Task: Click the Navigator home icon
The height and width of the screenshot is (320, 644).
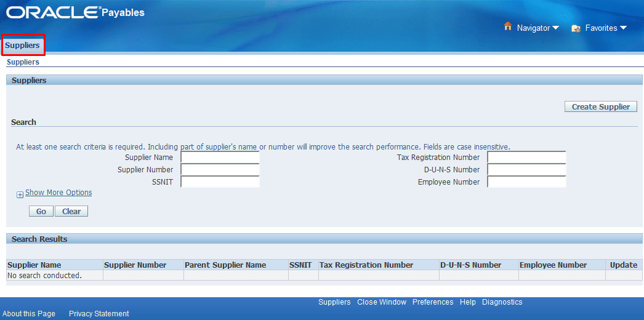Action: 508,27
